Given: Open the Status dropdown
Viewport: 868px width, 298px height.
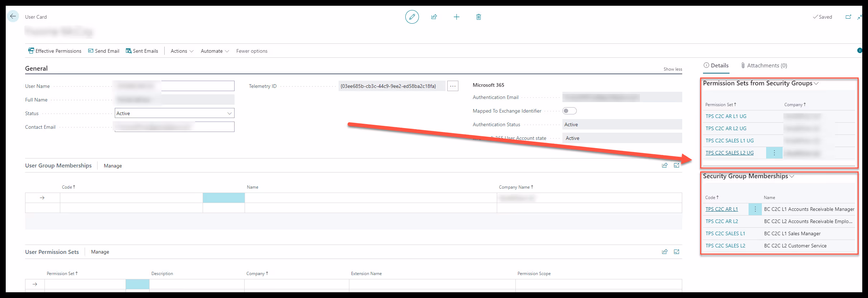Looking at the screenshot, I should [230, 113].
